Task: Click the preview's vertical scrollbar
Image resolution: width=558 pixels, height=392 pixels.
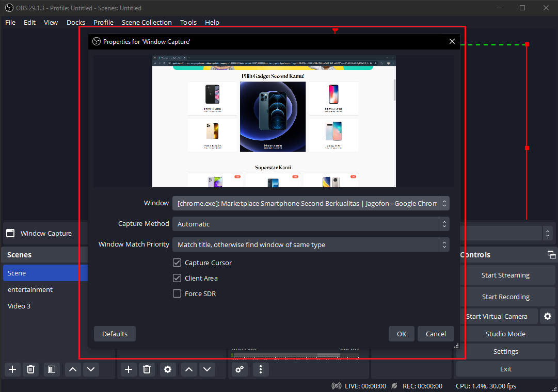Action: [x=394, y=90]
